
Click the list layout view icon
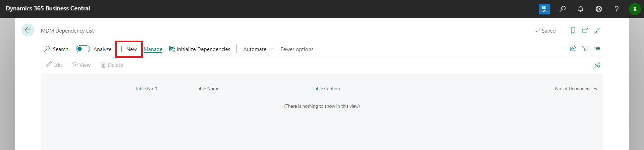tap(597, 49)
